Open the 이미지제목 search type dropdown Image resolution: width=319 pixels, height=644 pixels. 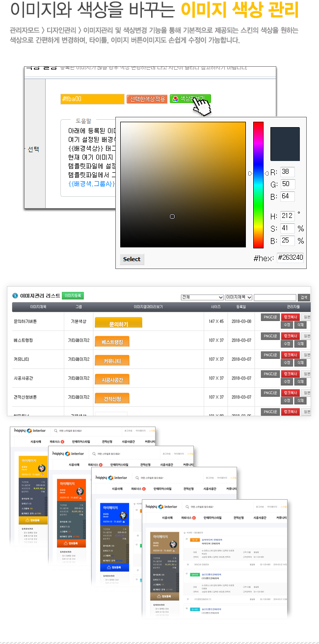(x=239, y=297)
